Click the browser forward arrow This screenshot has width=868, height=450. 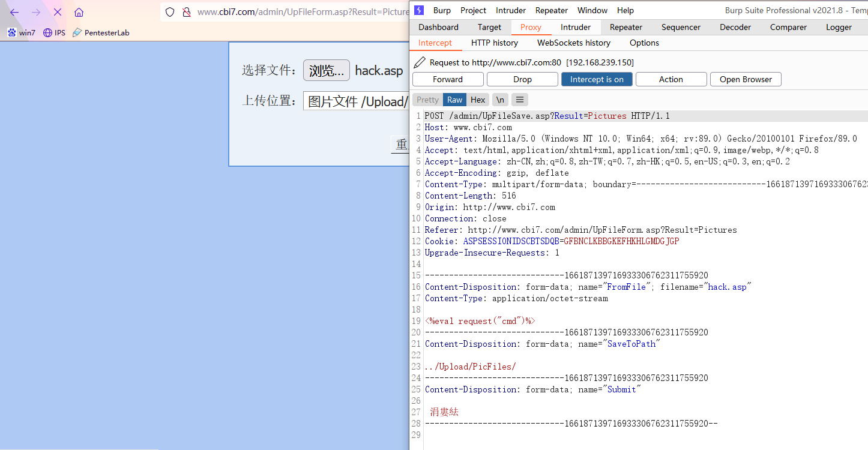36,12
